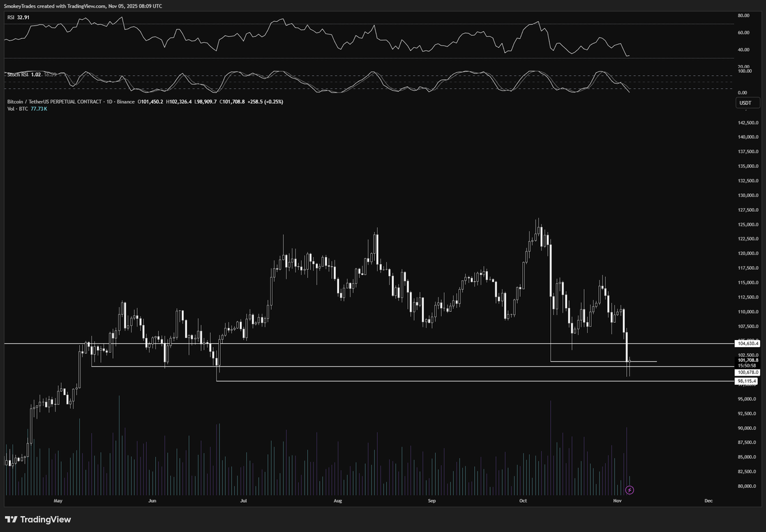Image resolution: width=766 pixels, height=532 pixels.
Task: Click the change value +258.5 (+0.25%)
Action: point(266,101)
